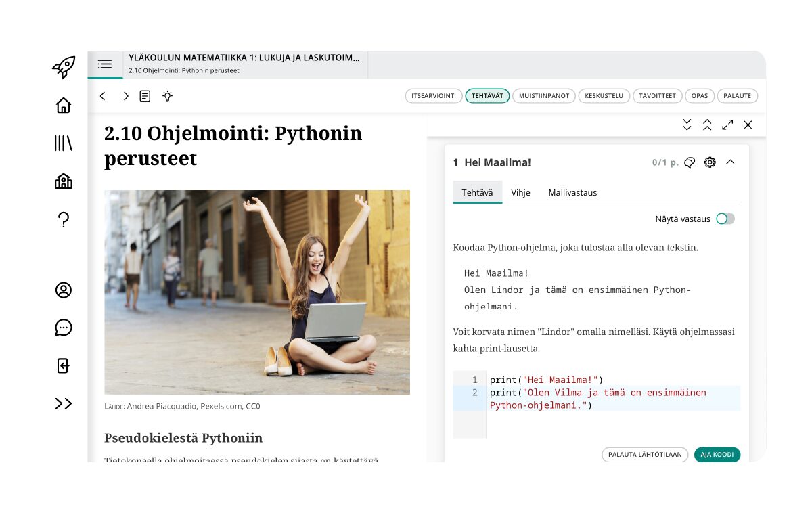Switch to the Mallivastaus tab
The height and width of the screenshot is (513, 812).
(572, 193)
